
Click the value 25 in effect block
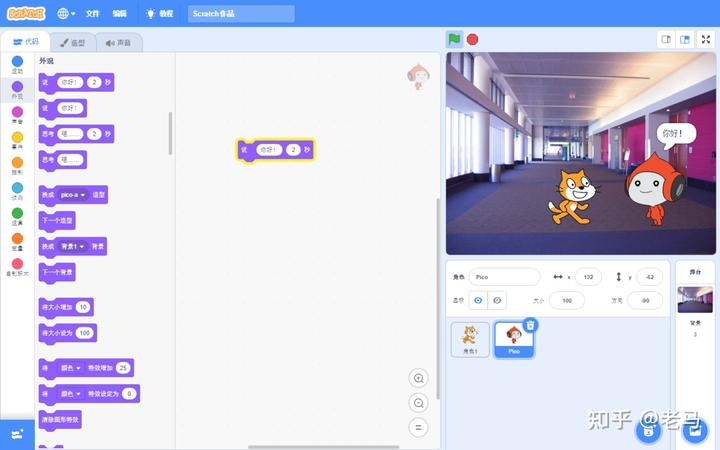tap(123, 368)
